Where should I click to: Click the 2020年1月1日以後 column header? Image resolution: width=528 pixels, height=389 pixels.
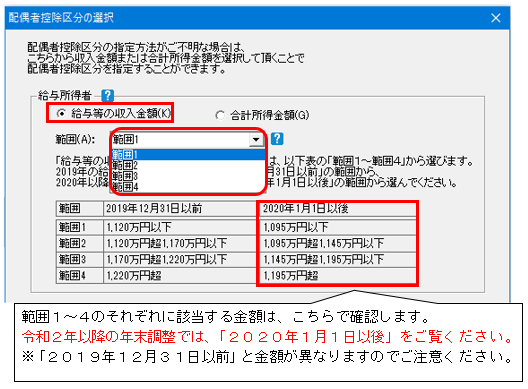click(338, 208)
